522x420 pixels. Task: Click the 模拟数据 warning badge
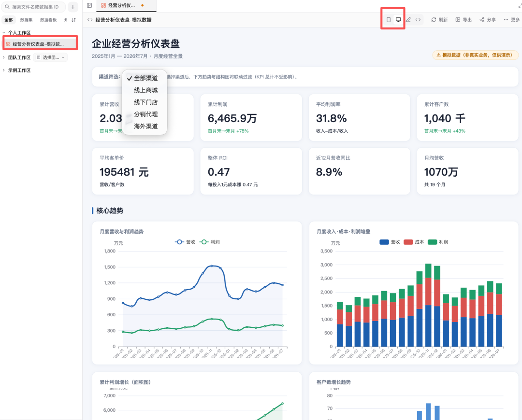click(475, 55)
